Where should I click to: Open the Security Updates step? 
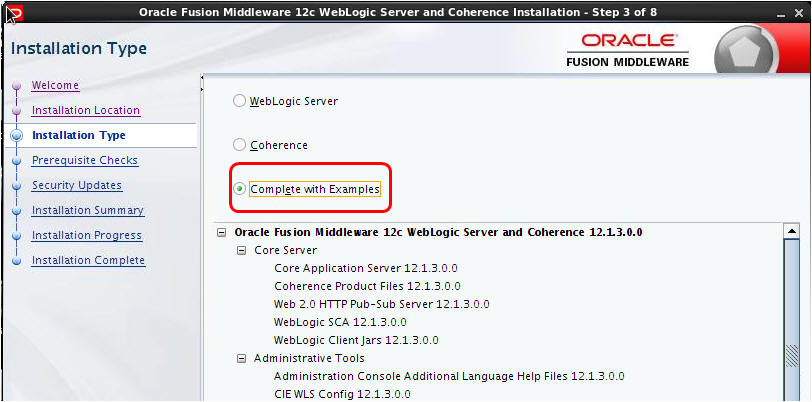77,185
